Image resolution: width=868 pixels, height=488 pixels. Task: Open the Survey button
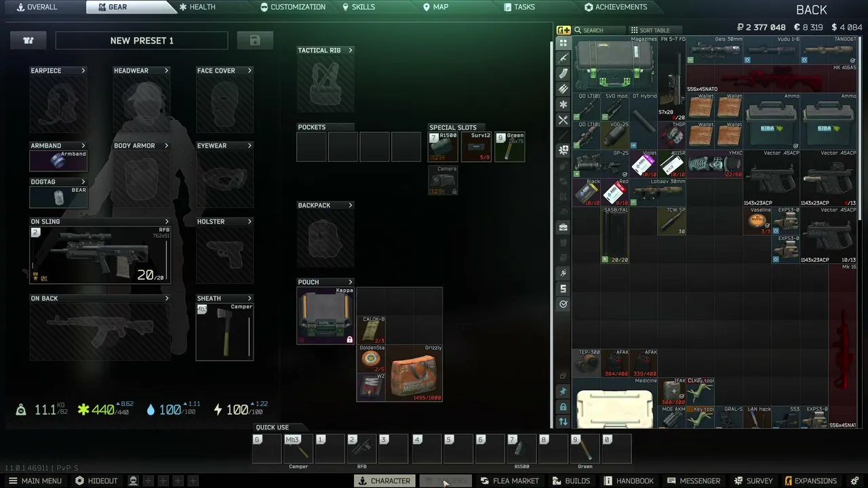[752, 481]
